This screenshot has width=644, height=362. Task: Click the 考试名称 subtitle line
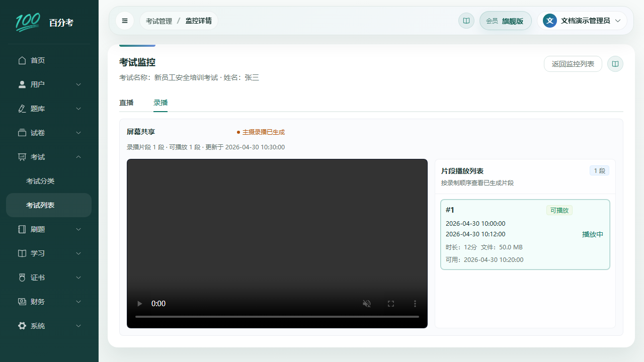coord(189,78)
